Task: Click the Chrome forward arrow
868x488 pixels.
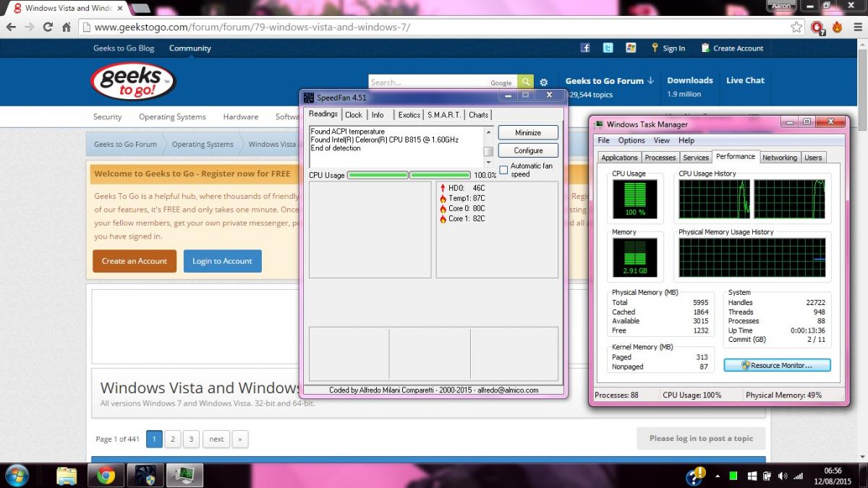Action: tap(30, 27)
